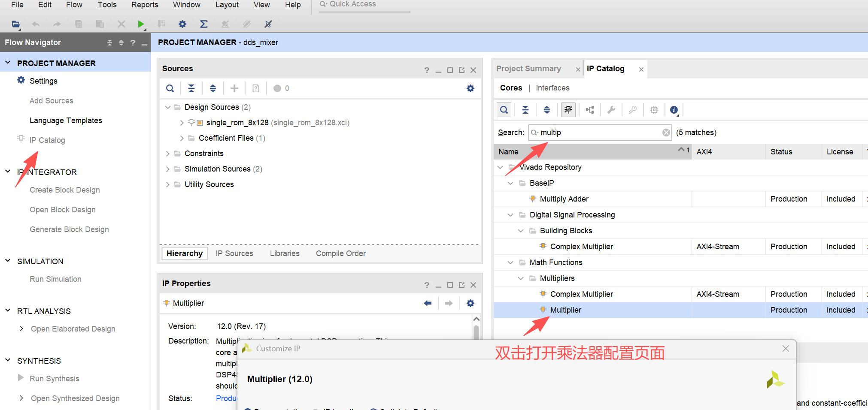This screenshot has height=410, width=868.
Task: Go back in IP Properties panel
Action: (x=428, y=303)
